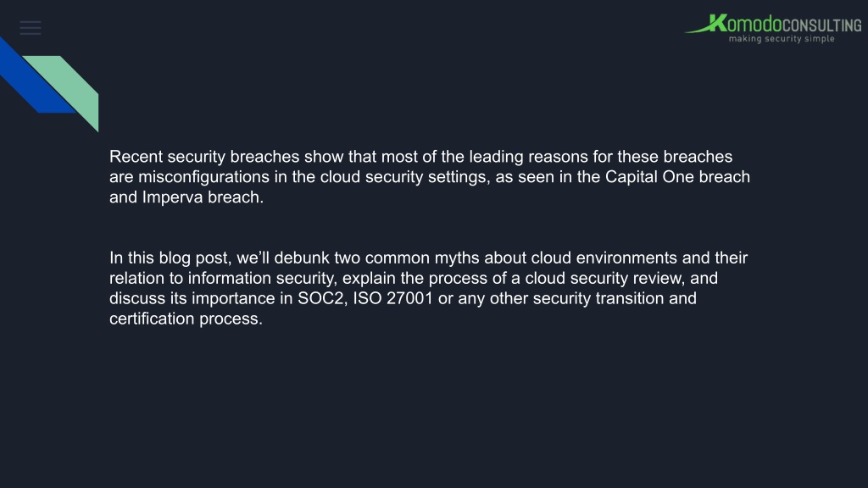868x488 pixels.
Task: Open the hamburger menu icon
Action: click(31, 28)
